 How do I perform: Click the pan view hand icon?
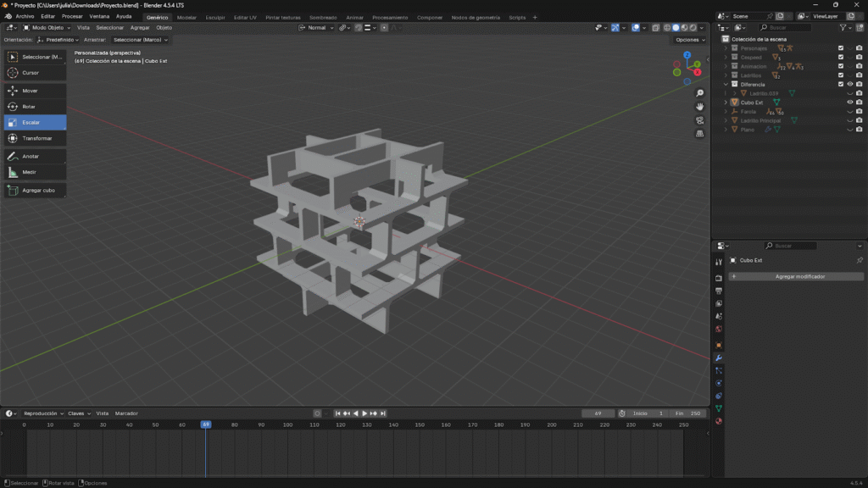pyautogui.click(x=699, y=107)
